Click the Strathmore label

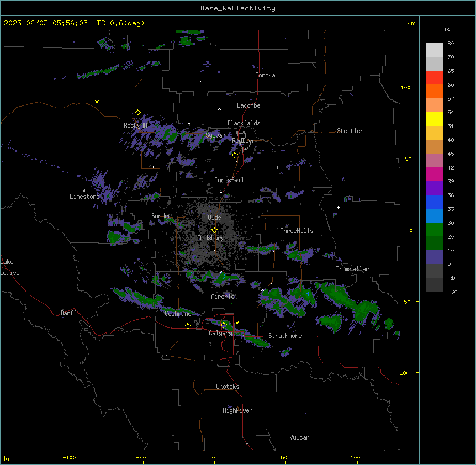pyautogui.click(x=285, y=336)
